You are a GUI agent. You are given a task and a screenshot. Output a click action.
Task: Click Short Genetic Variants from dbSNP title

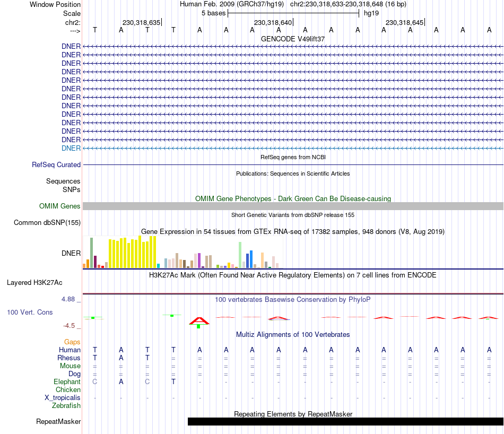tap(293, 215)
